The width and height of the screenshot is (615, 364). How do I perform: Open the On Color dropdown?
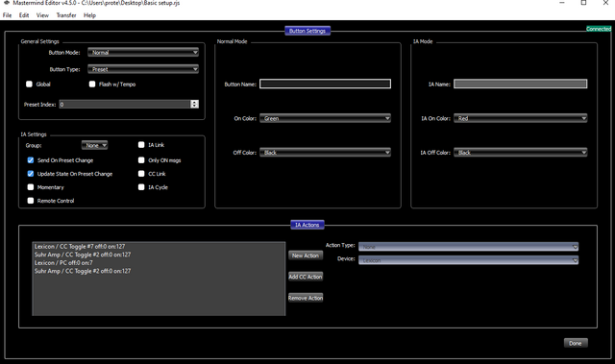point(325,118)
